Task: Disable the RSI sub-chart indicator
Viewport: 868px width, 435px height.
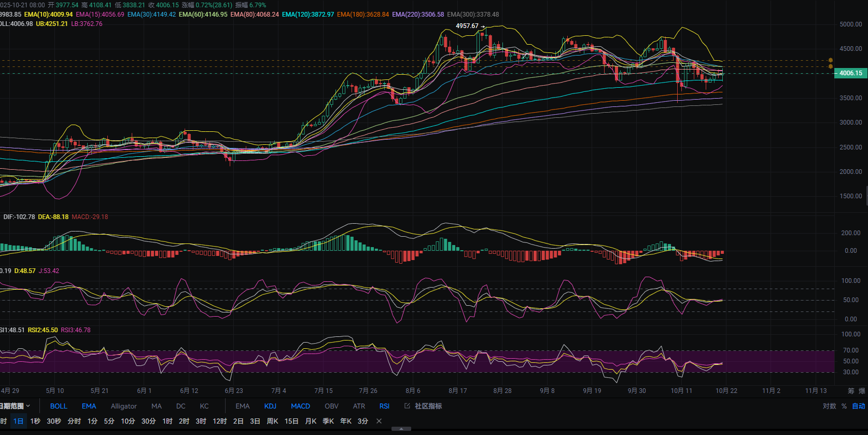Action: [384, 406]
